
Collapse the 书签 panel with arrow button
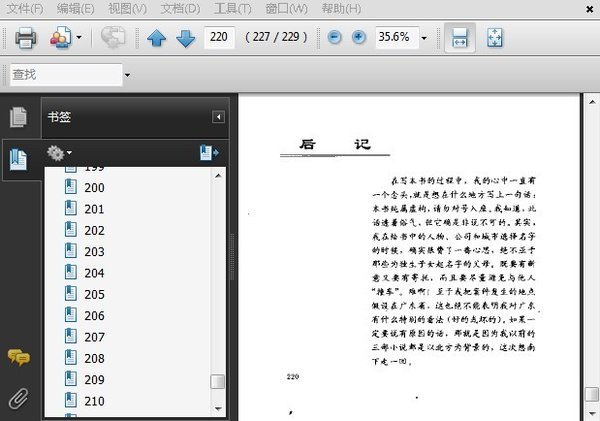coord(218,117)
